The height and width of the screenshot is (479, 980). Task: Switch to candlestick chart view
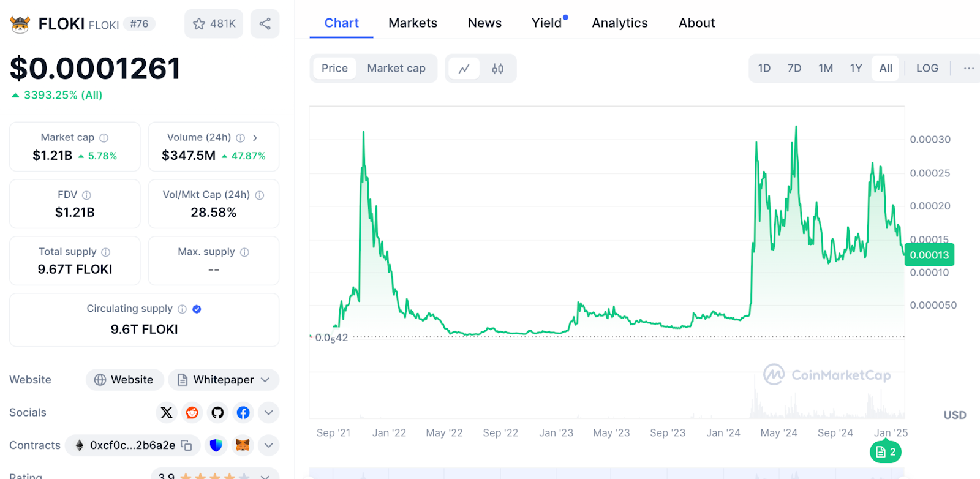[x=498, y=69]
